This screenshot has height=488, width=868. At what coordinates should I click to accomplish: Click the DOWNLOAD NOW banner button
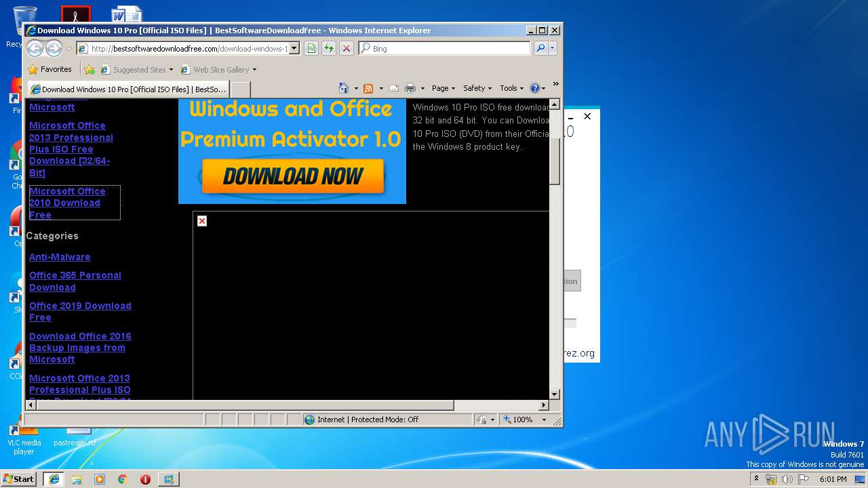(x=293, y=176)
